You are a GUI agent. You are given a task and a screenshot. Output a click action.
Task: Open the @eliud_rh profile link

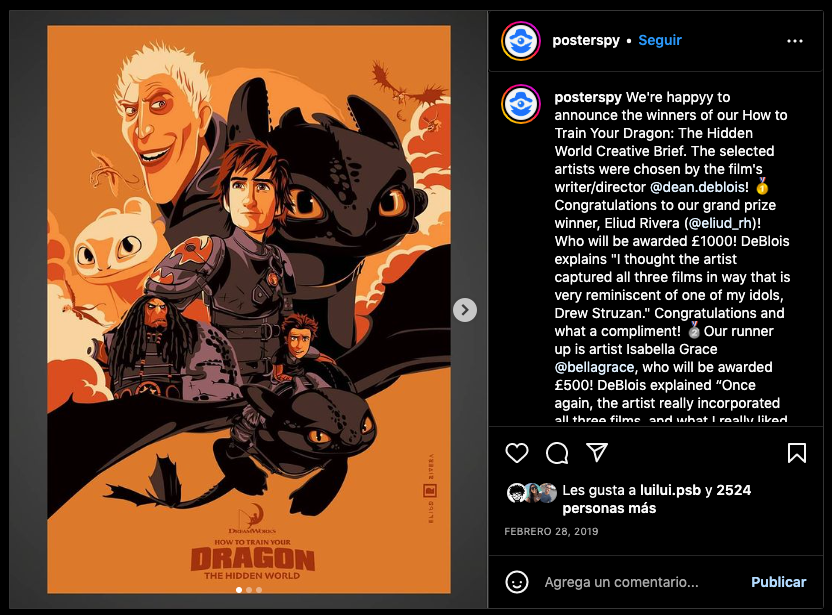721,223
